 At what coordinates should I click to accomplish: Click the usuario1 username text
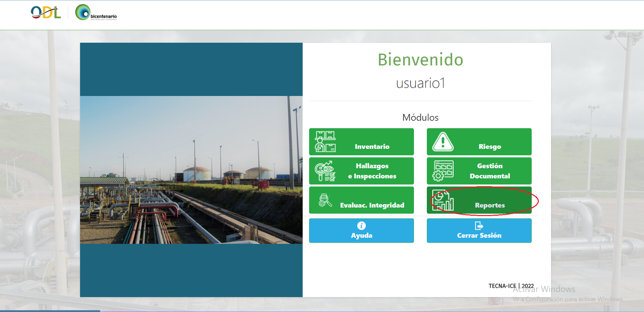click(x=420, y=83)
